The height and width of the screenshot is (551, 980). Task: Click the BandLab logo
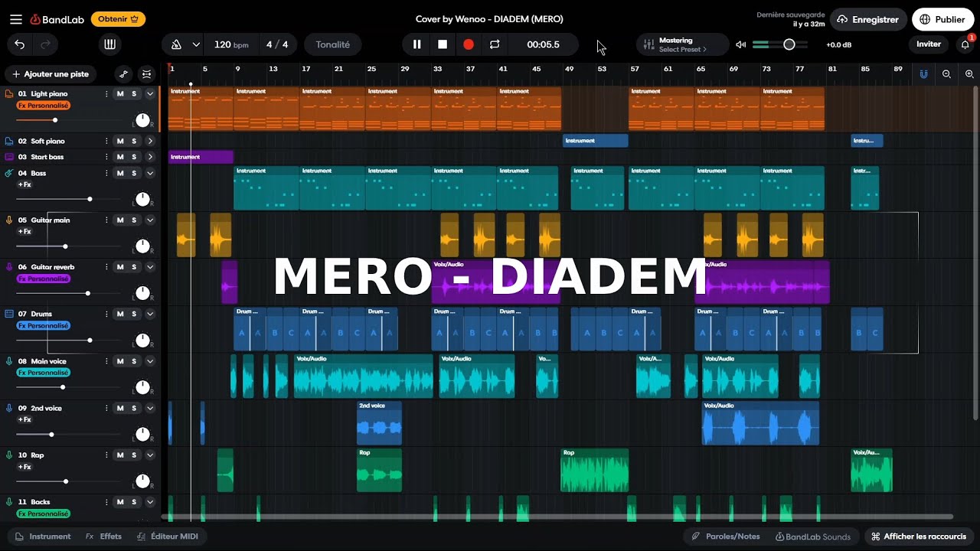tap(57, 19)
